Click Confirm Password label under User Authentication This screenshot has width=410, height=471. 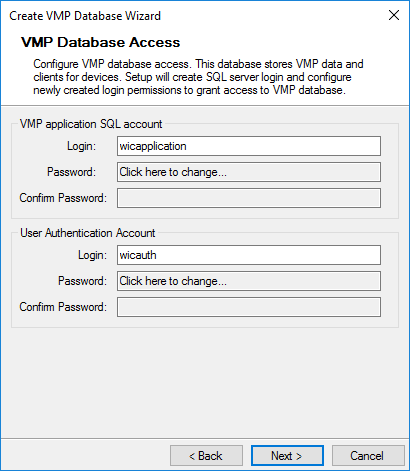(63, 307)
